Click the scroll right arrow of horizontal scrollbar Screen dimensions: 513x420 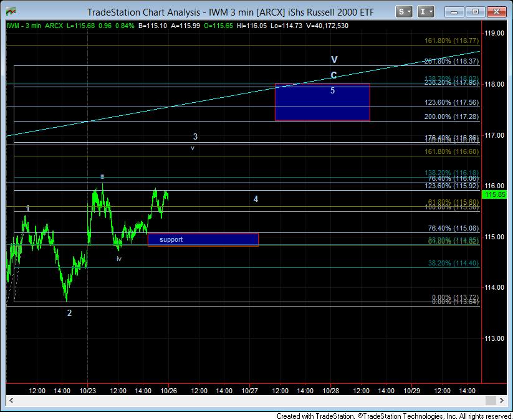(502, 400)
